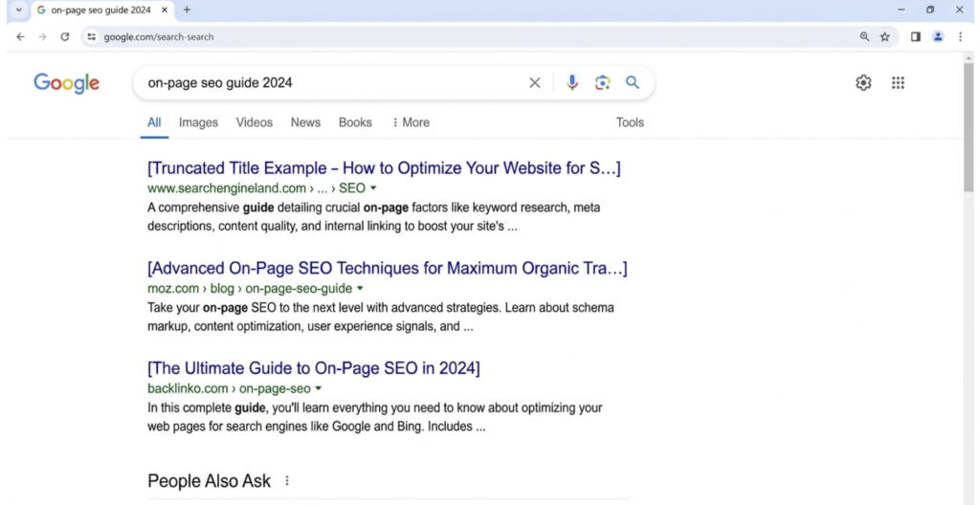Screen dimensions: 980x505
Task: Select the All results tab
Action: [x=154, y=122]
